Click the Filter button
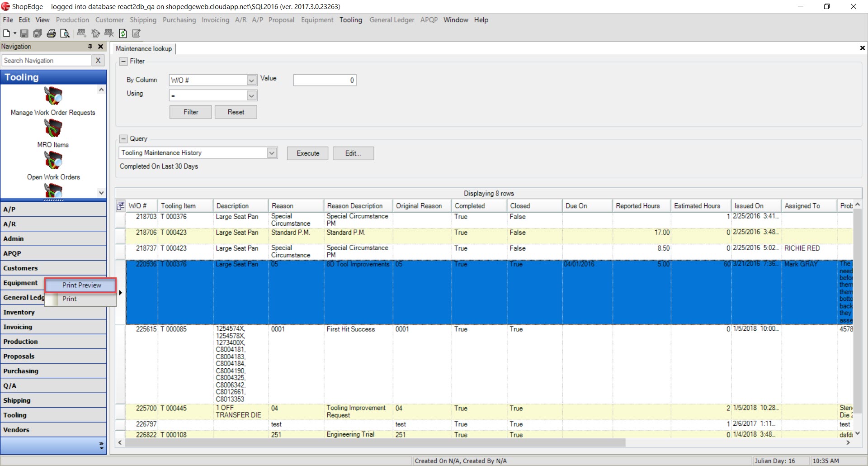 pos(191,112)
